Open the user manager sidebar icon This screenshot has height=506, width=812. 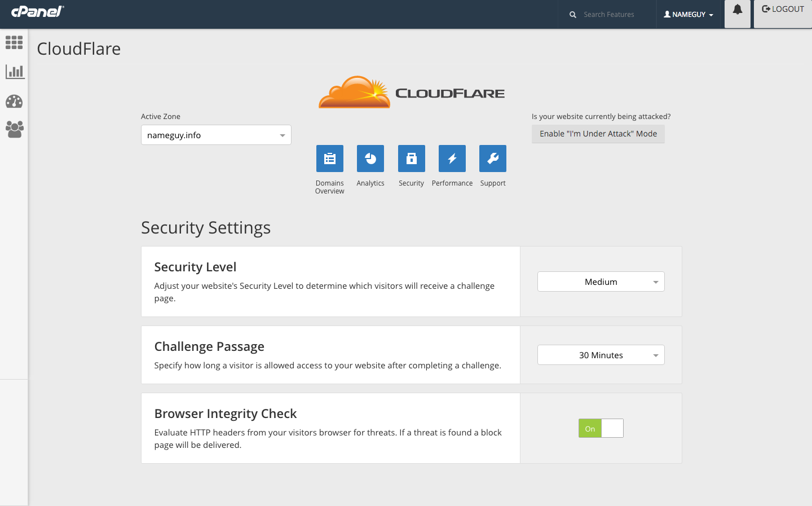[14, 129]
